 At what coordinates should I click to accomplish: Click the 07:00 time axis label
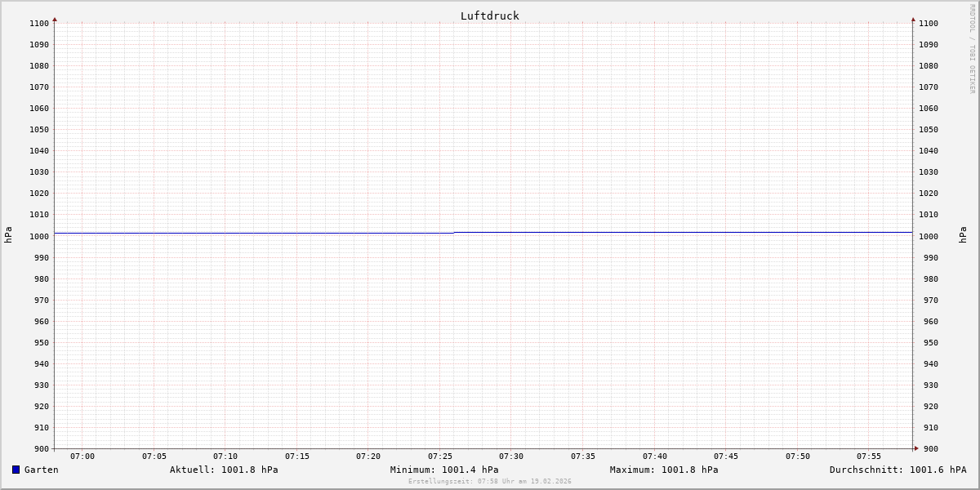pyautogui.click(x=82, y=456)
